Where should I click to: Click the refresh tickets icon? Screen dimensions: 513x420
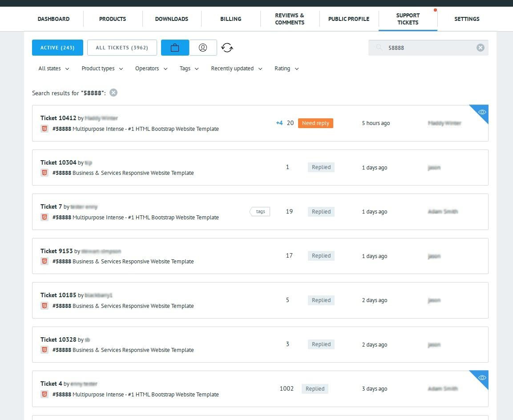point(227,47)
